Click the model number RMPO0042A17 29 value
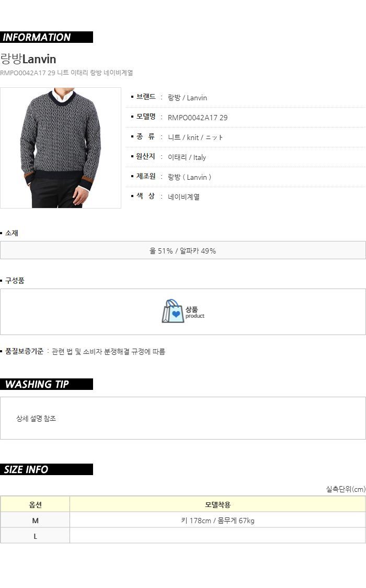The width and height of the screenshot is (366, 588). (x=198, y=118)
